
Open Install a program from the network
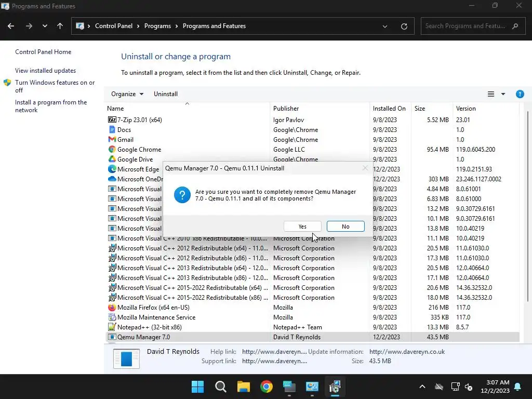[51, 106]
